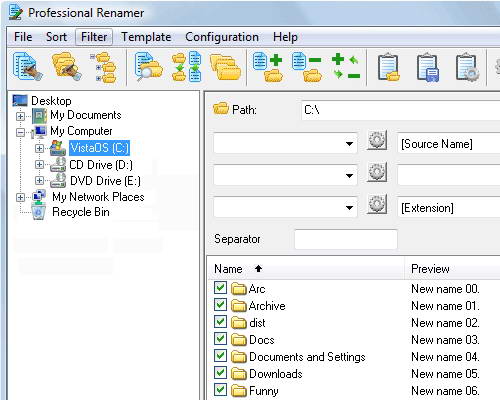Click the remove files icon with green minus

(x=306, y=67)
